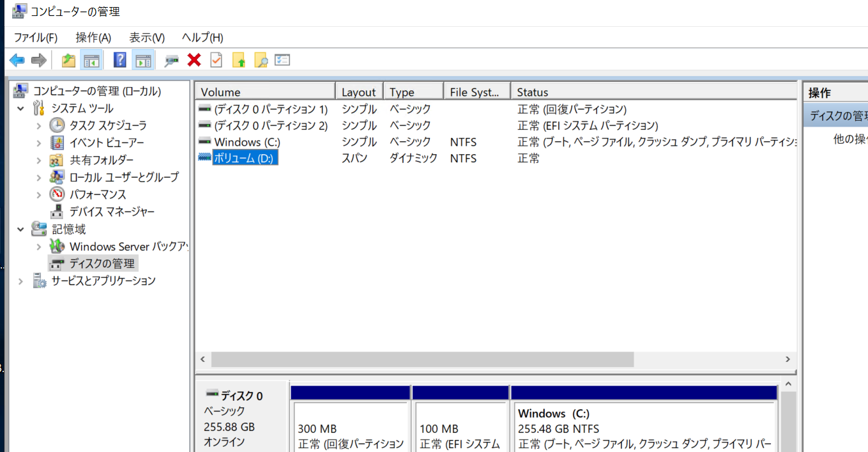
Task: Toggle the action pane visibility icon
Action: tap(143, 59)
